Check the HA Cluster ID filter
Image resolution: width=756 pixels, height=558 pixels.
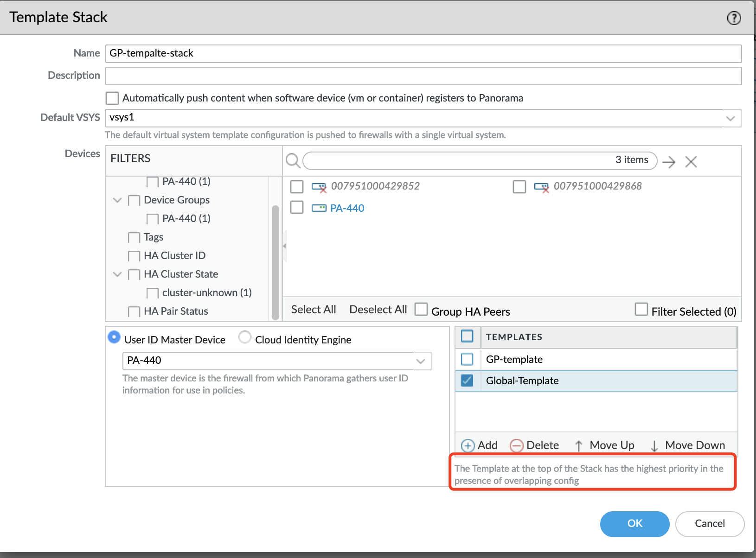point(134,256)
